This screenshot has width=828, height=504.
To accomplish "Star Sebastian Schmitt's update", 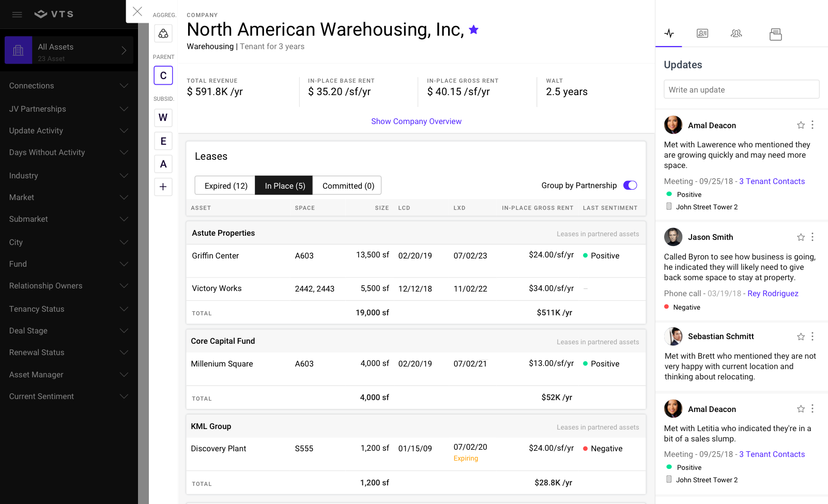I will 801,337.
